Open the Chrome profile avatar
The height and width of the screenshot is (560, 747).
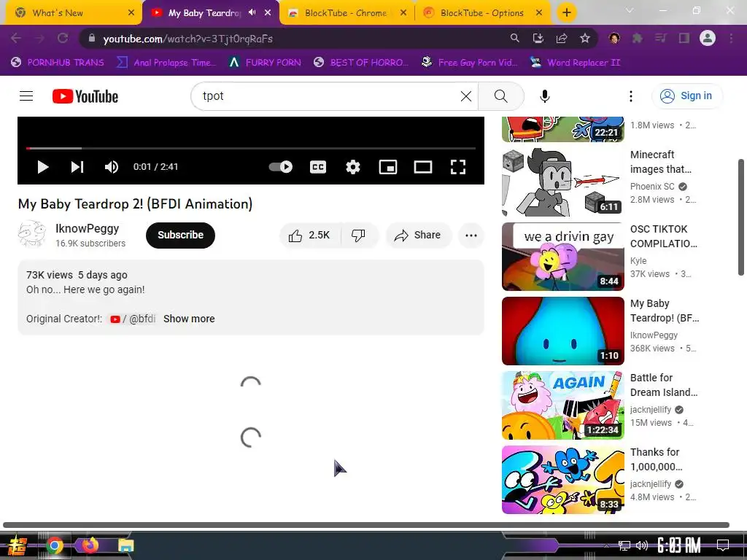708,38
